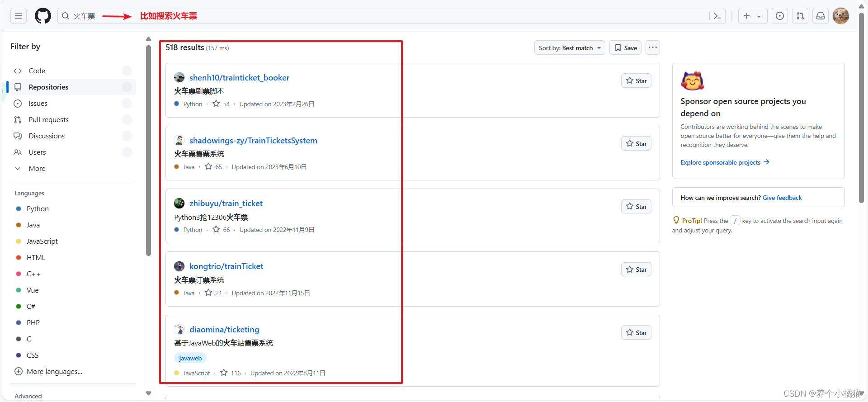Click the 518 results count text

tap(185, 47)
